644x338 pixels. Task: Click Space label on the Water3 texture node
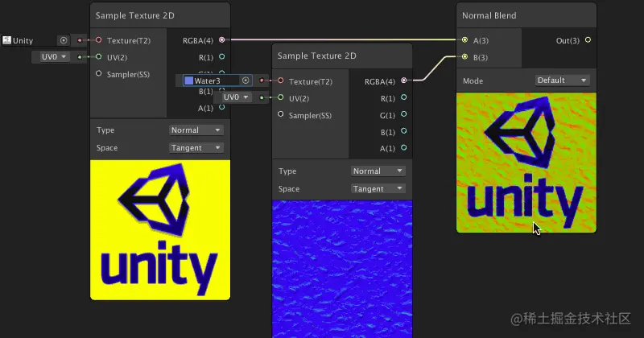[289, 189]
